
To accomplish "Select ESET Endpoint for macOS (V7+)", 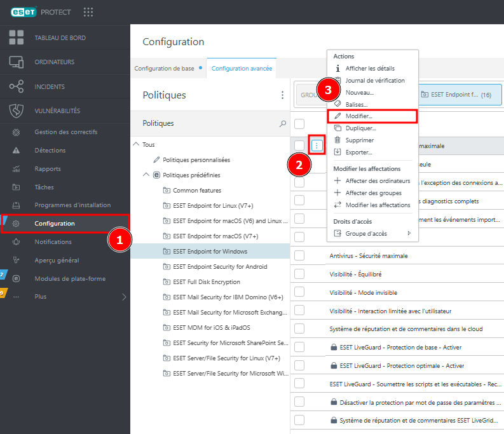I will [215, 236].
